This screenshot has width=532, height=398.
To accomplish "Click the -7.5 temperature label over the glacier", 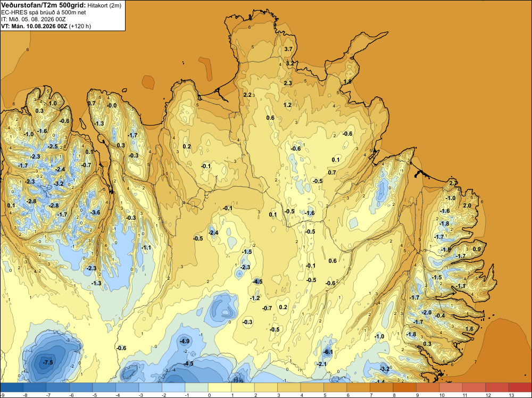I will (x=48, y=362).
